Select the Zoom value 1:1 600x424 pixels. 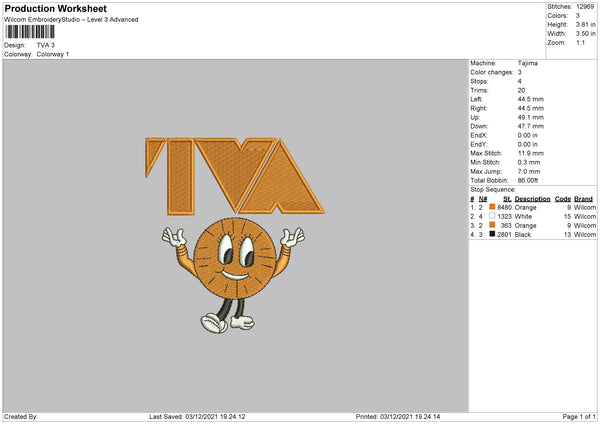(x=580, y=42)
